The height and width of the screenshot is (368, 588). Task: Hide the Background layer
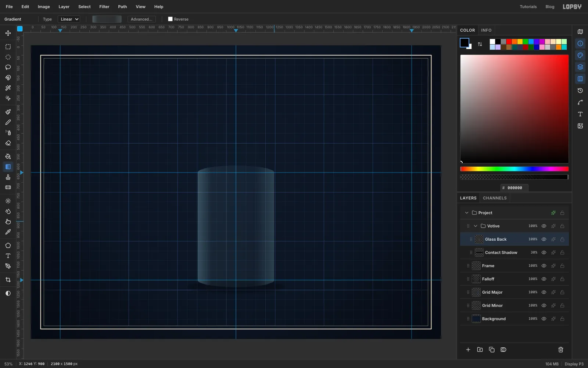pos(544,319)
